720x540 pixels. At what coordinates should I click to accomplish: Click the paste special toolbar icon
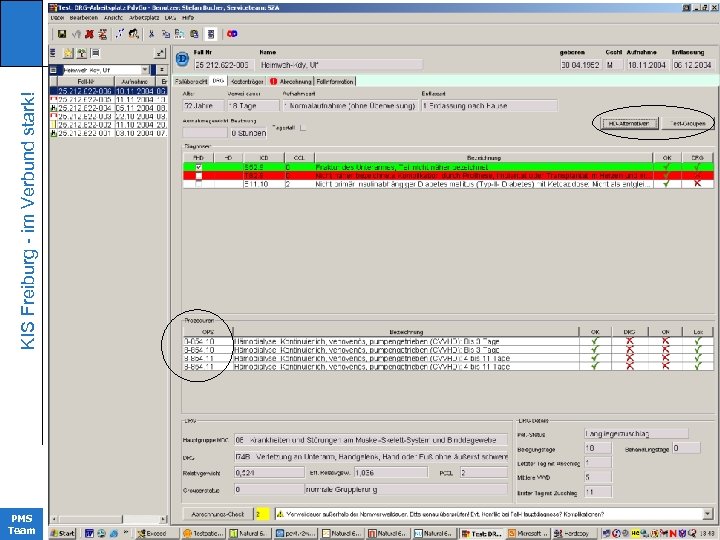tap(180, 34)
